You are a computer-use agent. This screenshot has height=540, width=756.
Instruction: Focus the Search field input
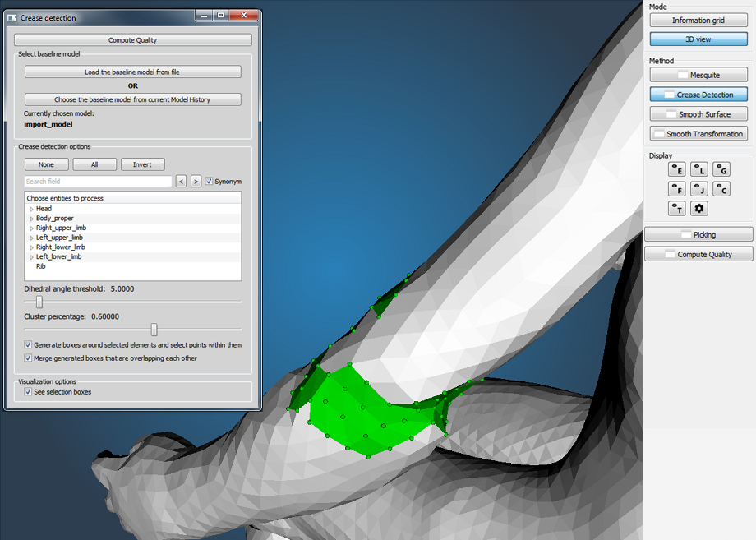tap(98, 182)
